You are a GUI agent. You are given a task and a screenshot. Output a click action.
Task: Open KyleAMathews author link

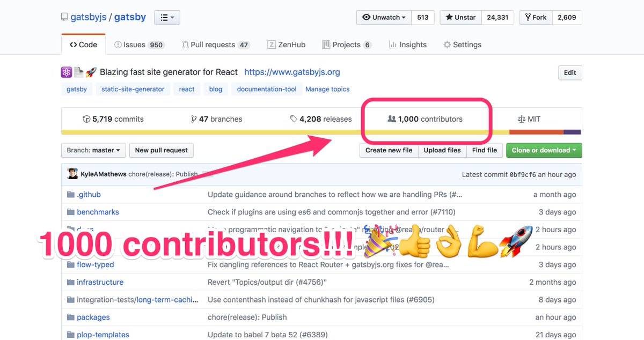coord(103,174)
